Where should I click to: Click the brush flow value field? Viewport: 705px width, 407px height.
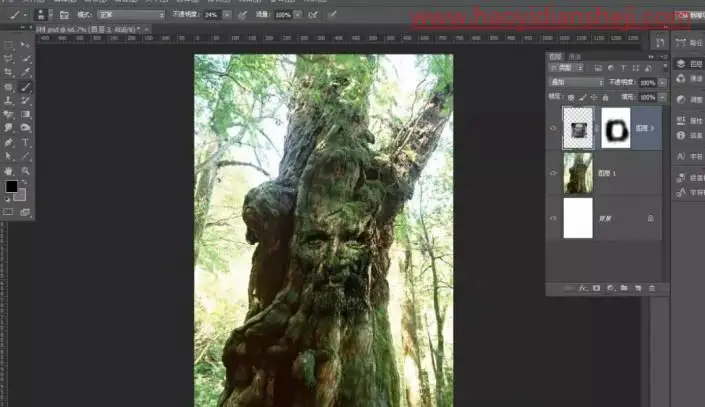pyautogui.click(x=283, y=15)
